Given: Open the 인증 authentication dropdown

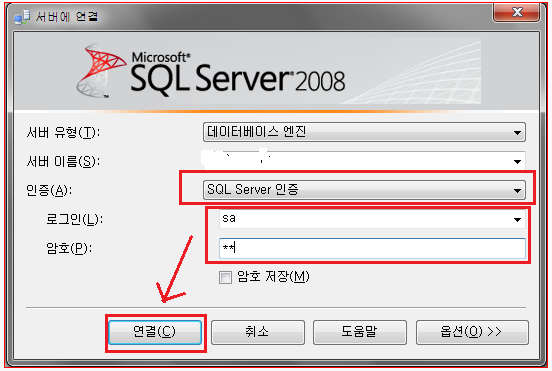Looking at the screenshot, I should [364, 190].
